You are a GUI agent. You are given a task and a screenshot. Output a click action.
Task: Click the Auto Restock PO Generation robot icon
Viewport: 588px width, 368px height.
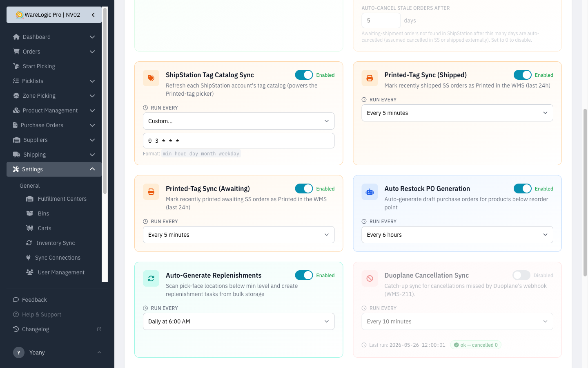click(x=370, y=192)
